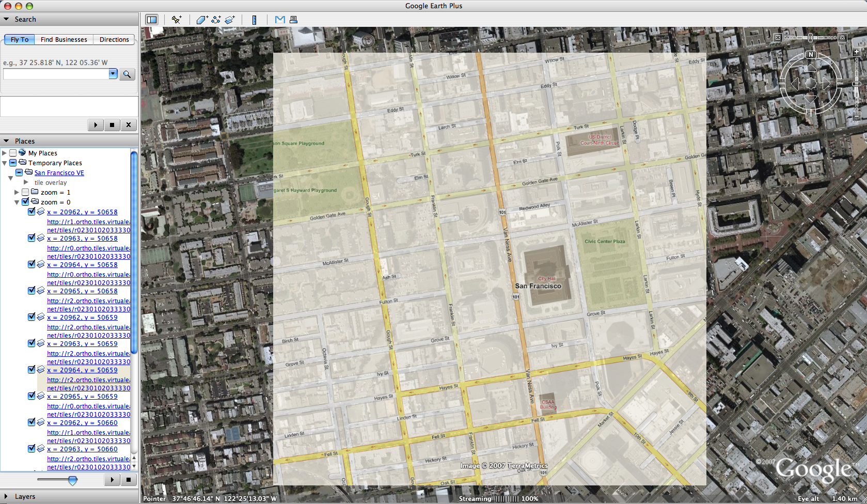
Task: Click the Add Image Overlay toolbar icon
Action: (230, 20)
